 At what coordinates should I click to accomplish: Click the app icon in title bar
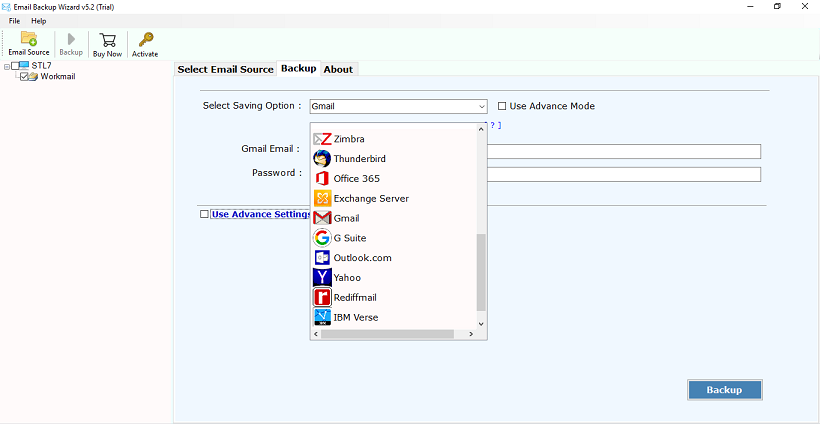6,7
